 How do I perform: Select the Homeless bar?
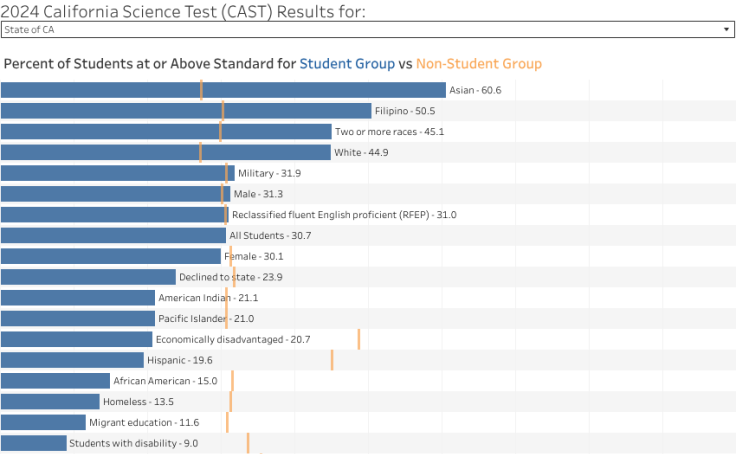[x=50, y=401]
